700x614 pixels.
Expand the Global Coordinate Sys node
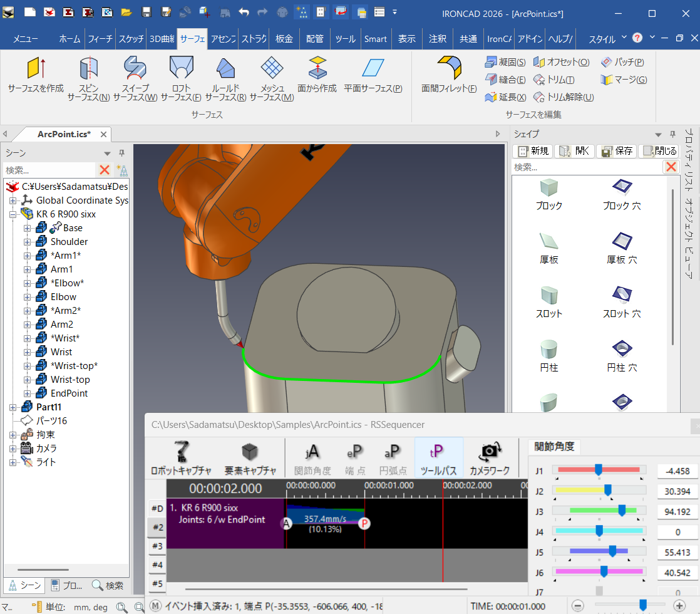coord(13,200)
